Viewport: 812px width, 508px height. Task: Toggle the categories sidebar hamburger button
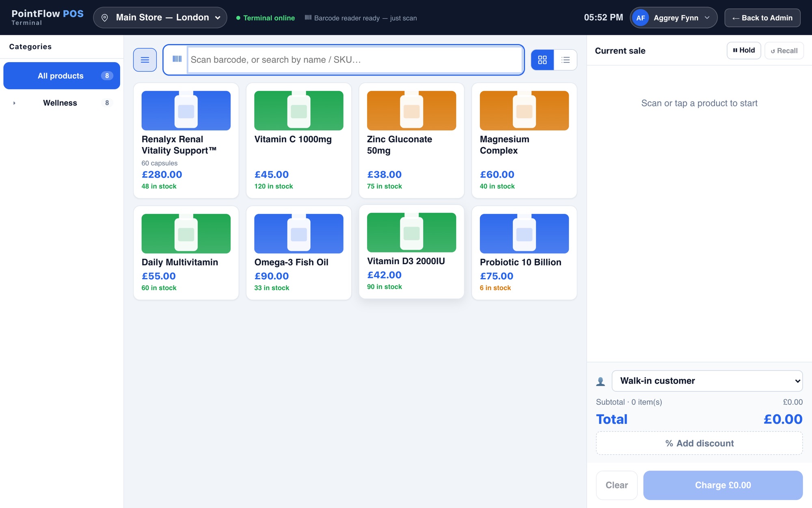point(145,60)
